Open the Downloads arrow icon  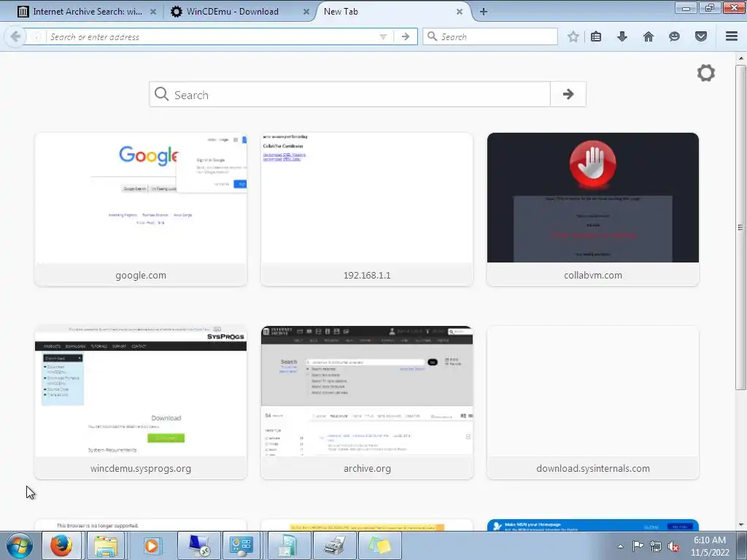point(622,36)
